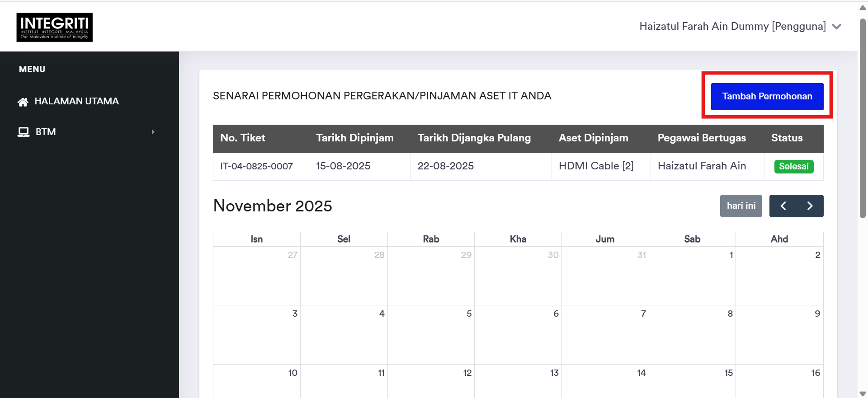The width and height of the screenshot is (868, 398).
Task: Click the hari ini button
Action: coord(741,206)
